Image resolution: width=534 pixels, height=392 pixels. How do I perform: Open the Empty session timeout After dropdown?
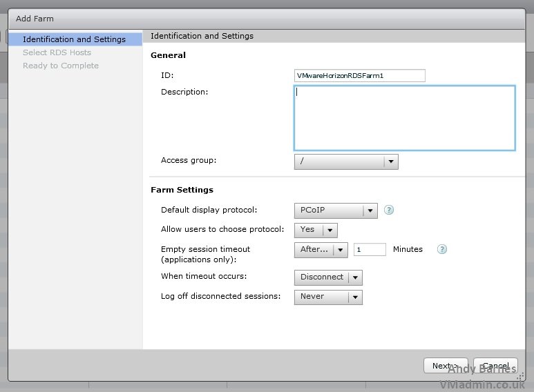tap(321, 250)
